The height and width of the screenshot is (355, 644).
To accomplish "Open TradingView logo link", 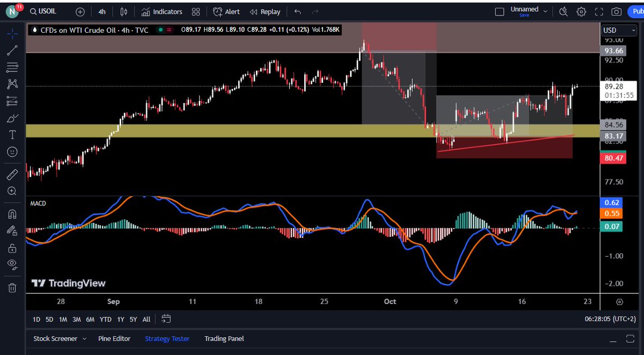I will pos(68,283).
